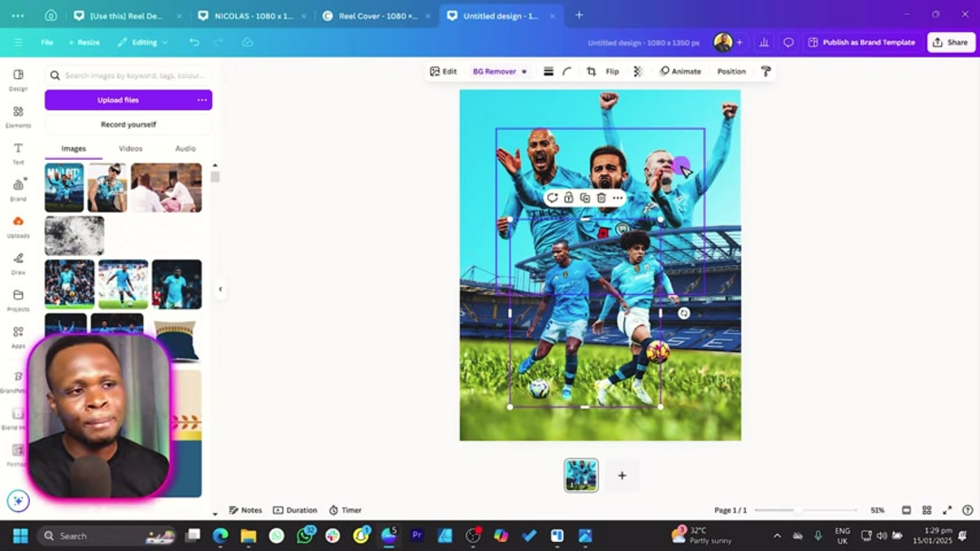Collapse the side panel with arrow handle

click(220, 290)
